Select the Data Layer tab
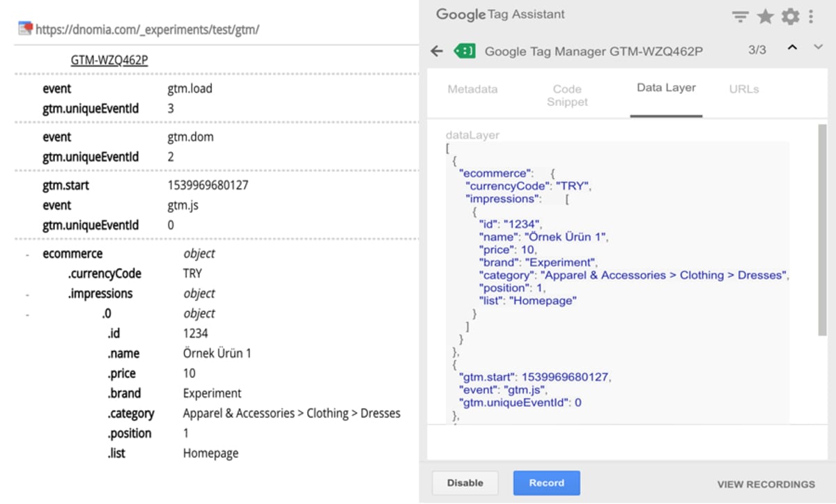Viewport: 836px width, 504px height. click(666, 88)
